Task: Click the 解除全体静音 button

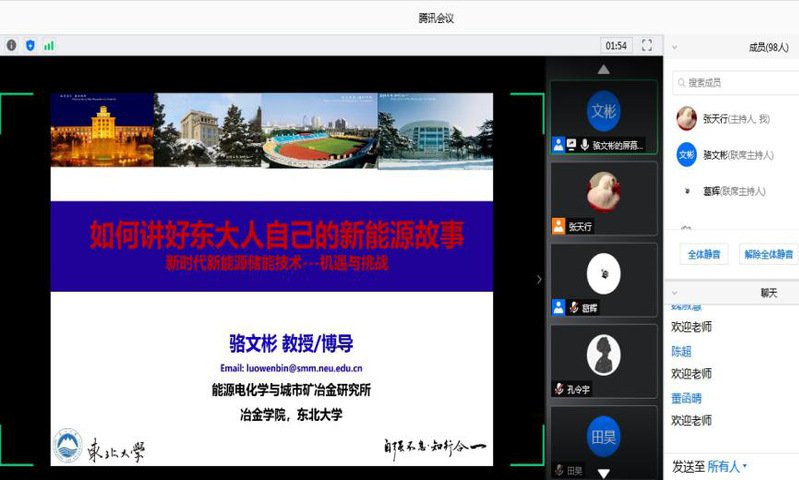Action: [768, 254]
